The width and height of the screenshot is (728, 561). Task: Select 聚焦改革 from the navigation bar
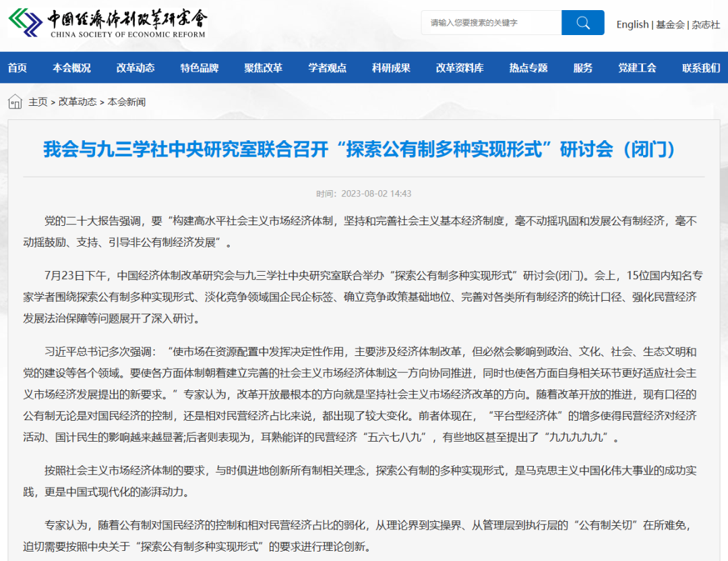[262, 68]
